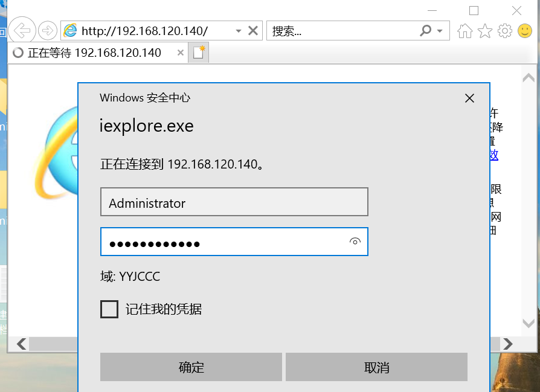Click the smiley feedback icon
This screenshot has height=392, width=540.
click(x=526, y=31)
